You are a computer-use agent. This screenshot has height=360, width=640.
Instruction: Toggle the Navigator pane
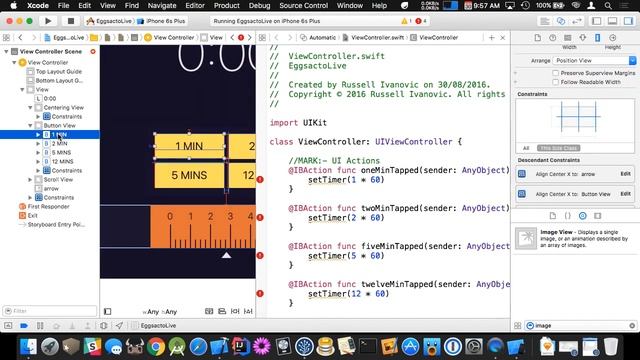click(x=597, y=21)
